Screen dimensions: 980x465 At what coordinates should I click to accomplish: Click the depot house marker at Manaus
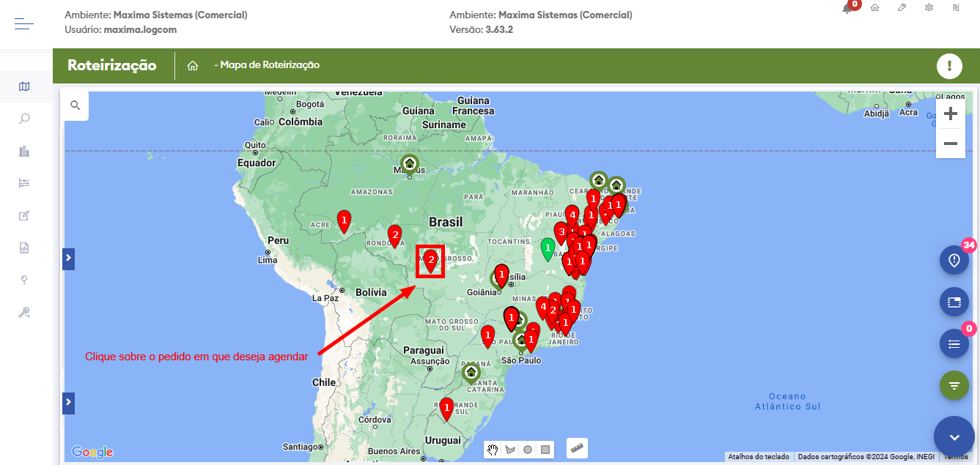pyautogui.click(x=409, y=163)
